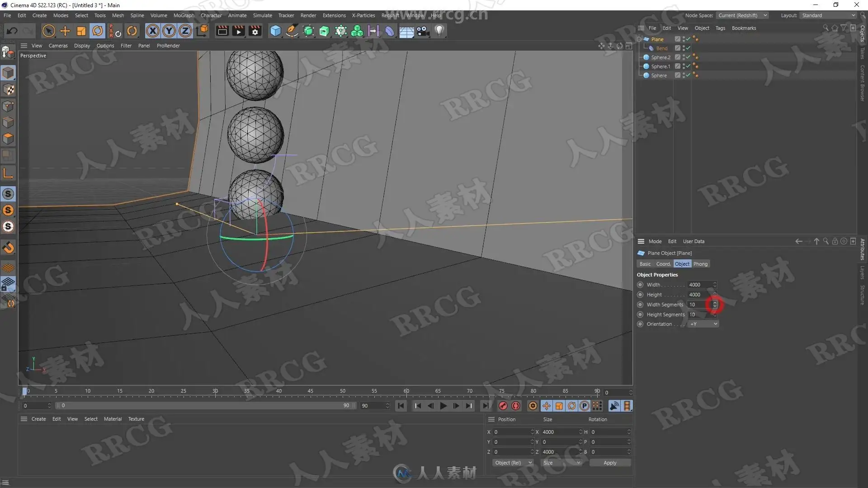Toggle the Width Segments animation dot
This screenshot has width=868, height=488.
640,305
